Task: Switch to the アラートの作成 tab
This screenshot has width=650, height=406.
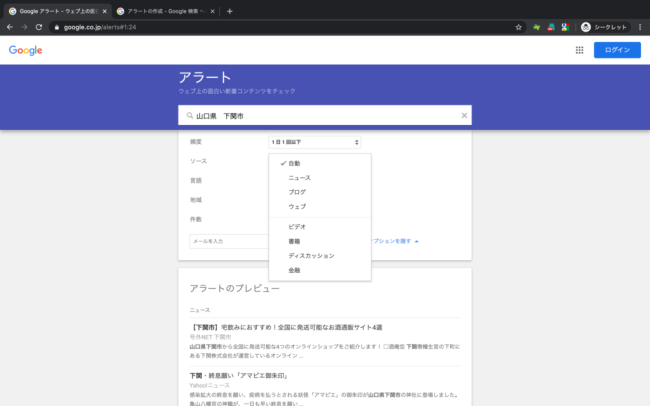Action: coord(166,12)
